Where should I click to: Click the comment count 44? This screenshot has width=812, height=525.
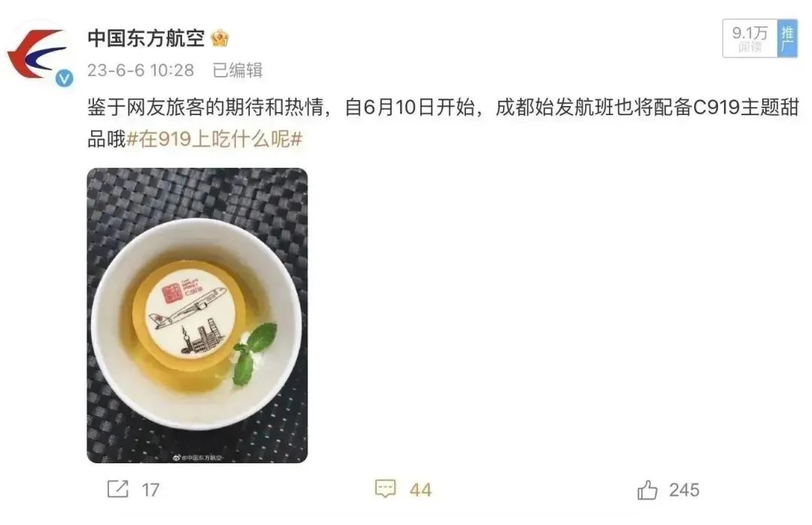pyautogui.click(x=420, y=490)
